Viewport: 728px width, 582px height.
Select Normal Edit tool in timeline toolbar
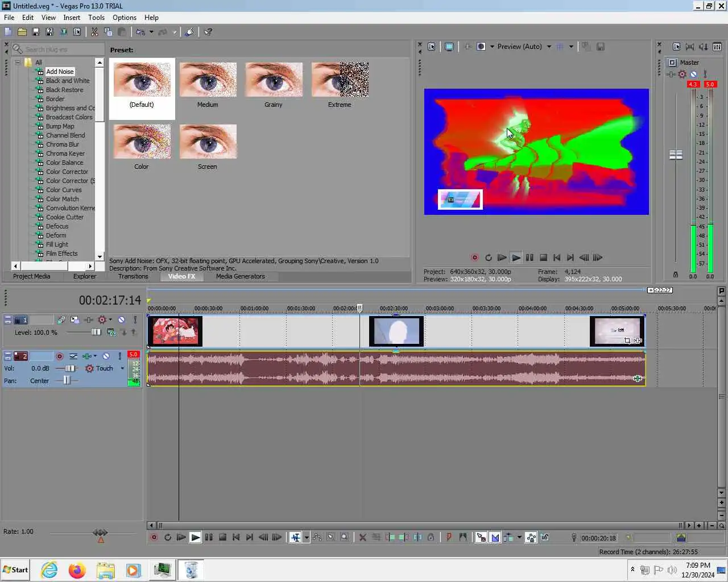(x=296, y=537)
